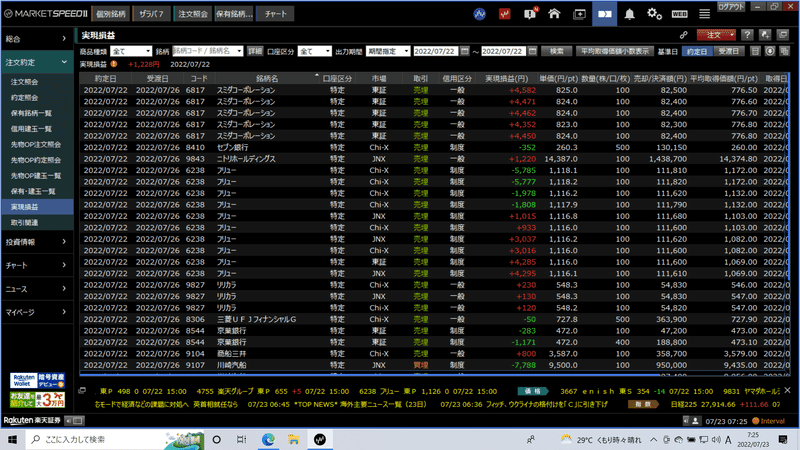Switch to the 注文照会 tab at top

tap(192, 14)
